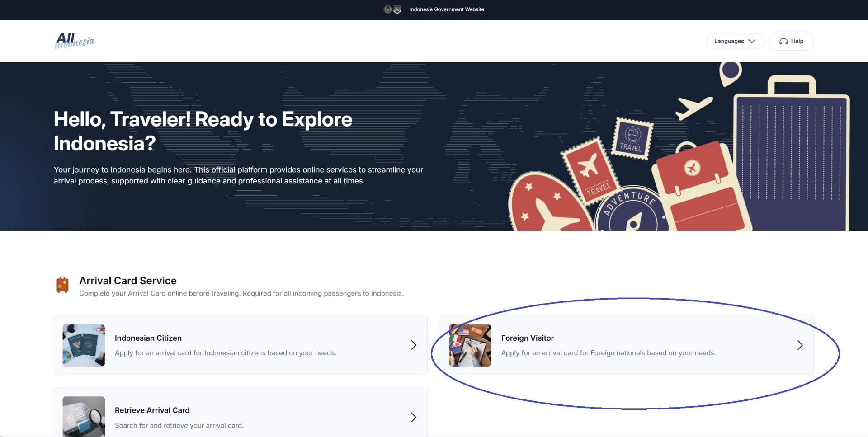Select the Foreign Visitor title
Screen dimensions: 868x437
point(527,338)
